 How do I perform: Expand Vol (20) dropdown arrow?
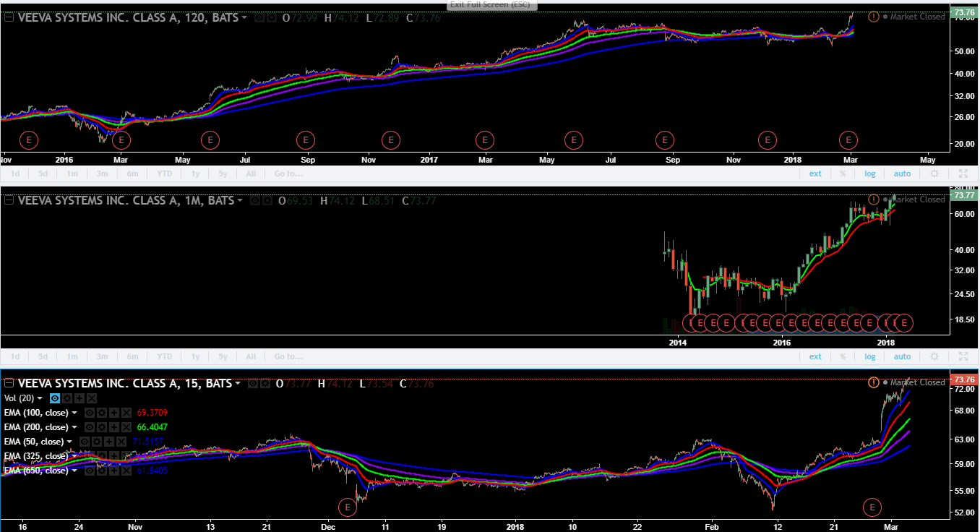(40, 398)
